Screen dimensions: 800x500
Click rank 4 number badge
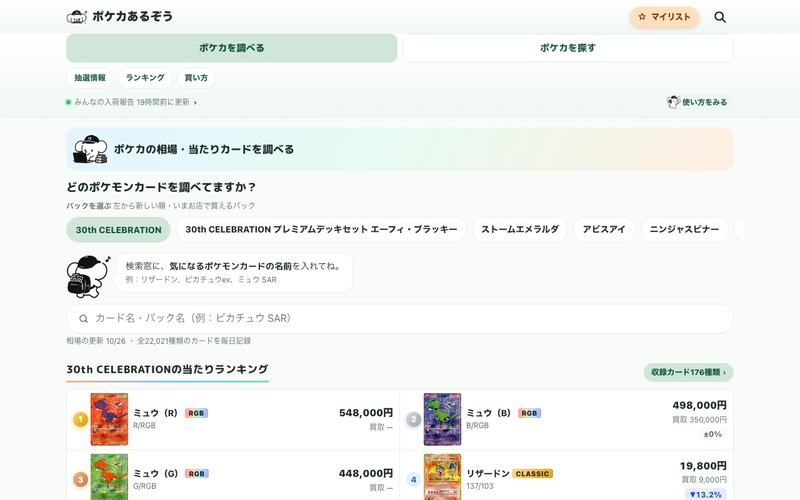coord(413,480)
